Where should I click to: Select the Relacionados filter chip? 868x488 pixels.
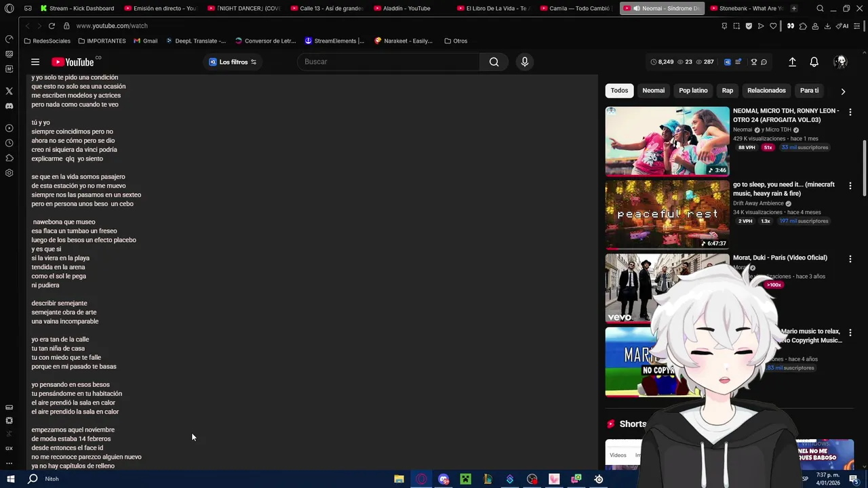coord(766,91)
